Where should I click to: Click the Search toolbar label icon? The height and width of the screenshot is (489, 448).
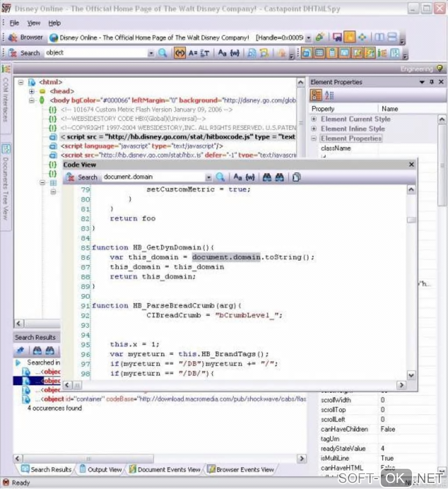coord(13,53)
